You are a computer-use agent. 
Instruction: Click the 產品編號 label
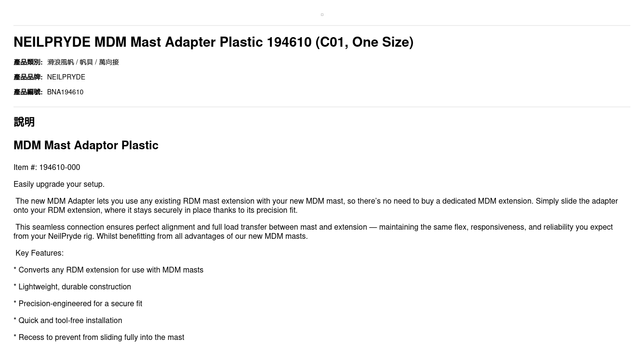28,92
